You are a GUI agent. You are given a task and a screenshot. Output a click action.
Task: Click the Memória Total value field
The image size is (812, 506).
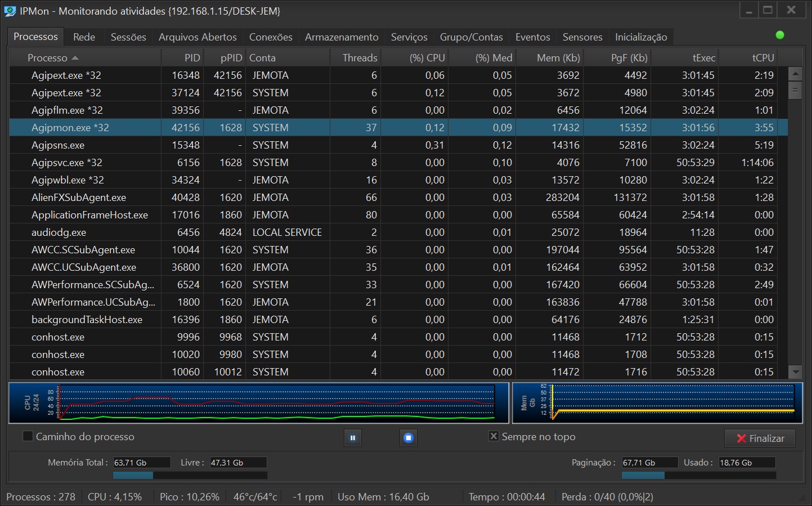point(142,463)
